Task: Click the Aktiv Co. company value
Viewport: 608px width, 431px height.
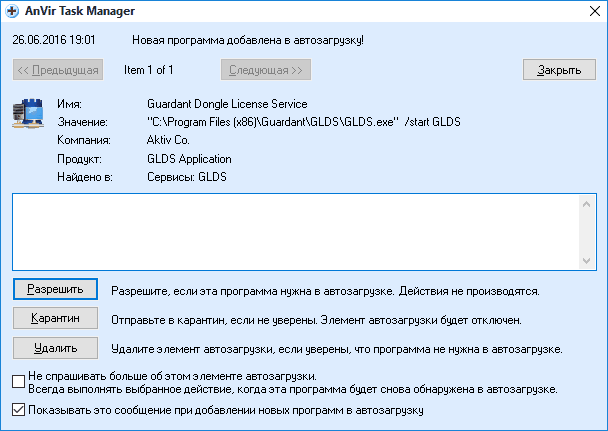Action: (x=168, y=141)
